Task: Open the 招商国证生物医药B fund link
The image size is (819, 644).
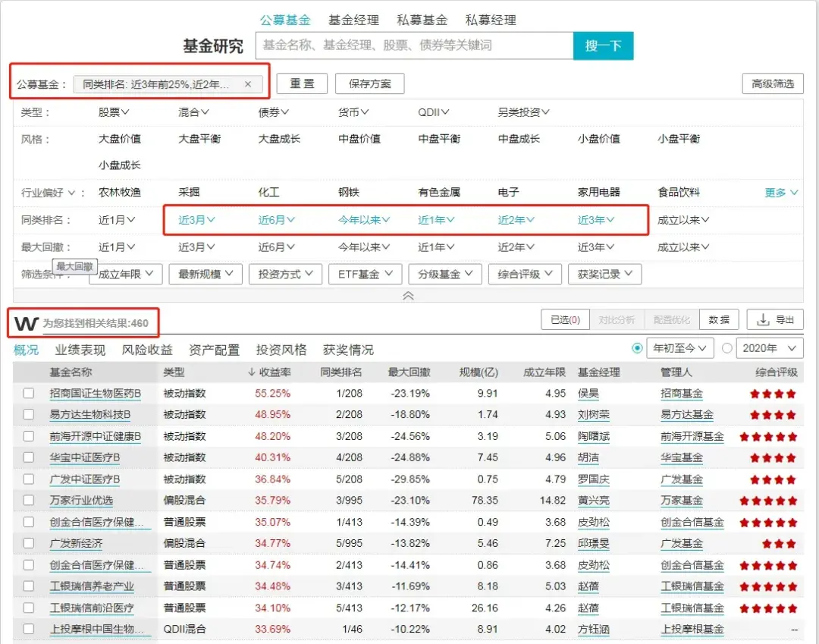Action: tap(95, 393)
